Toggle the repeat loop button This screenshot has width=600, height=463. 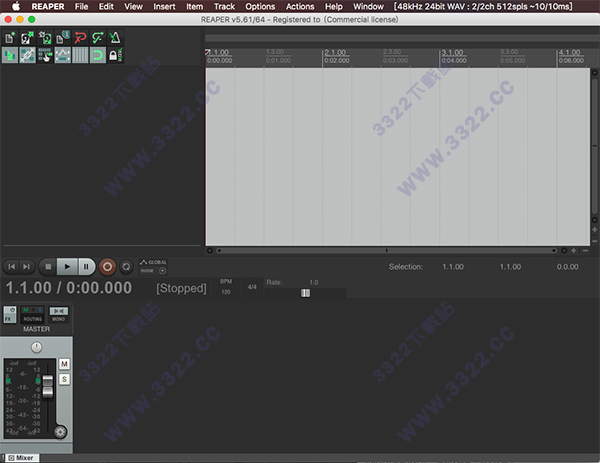click(x=126, y=267)
